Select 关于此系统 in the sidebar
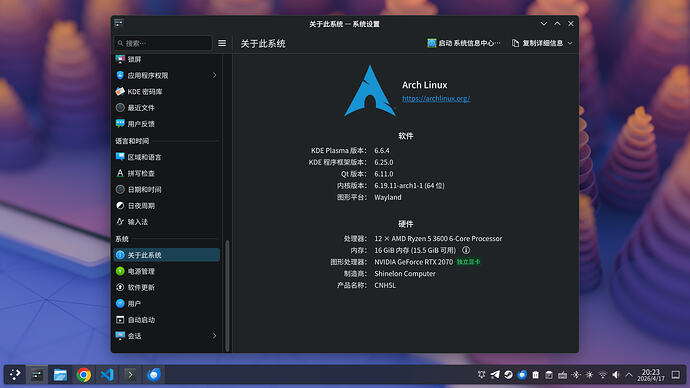 (x=166, y=255)
